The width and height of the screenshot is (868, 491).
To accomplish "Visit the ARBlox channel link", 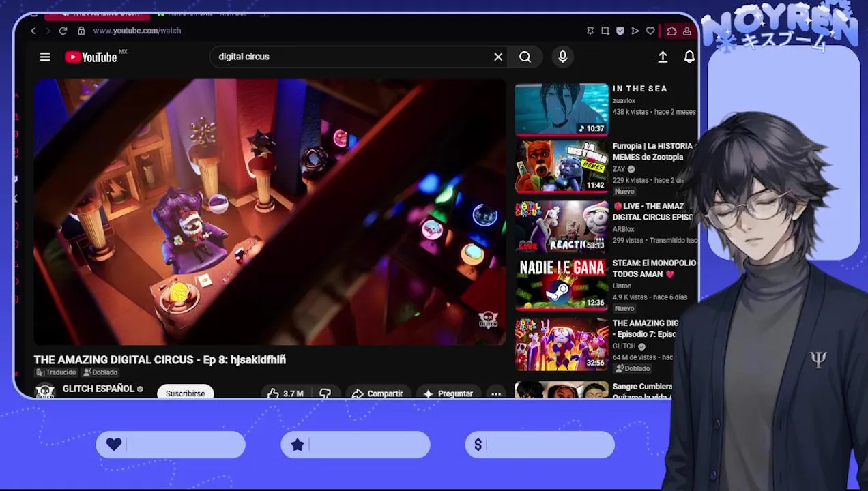I will pos(624,229).
